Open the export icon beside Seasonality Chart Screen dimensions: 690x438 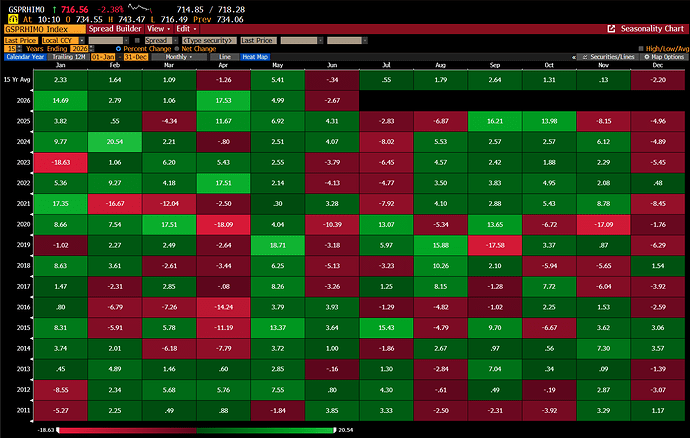[x=611, y=29]
